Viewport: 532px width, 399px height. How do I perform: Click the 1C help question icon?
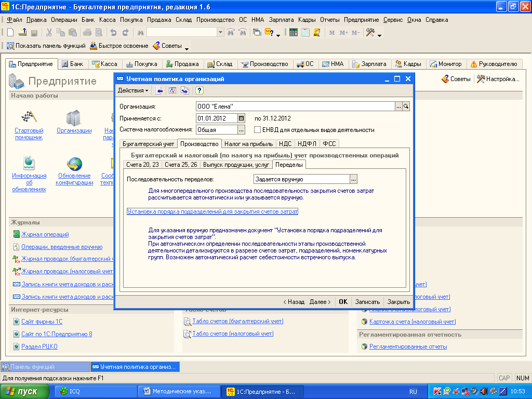[270, 33]
